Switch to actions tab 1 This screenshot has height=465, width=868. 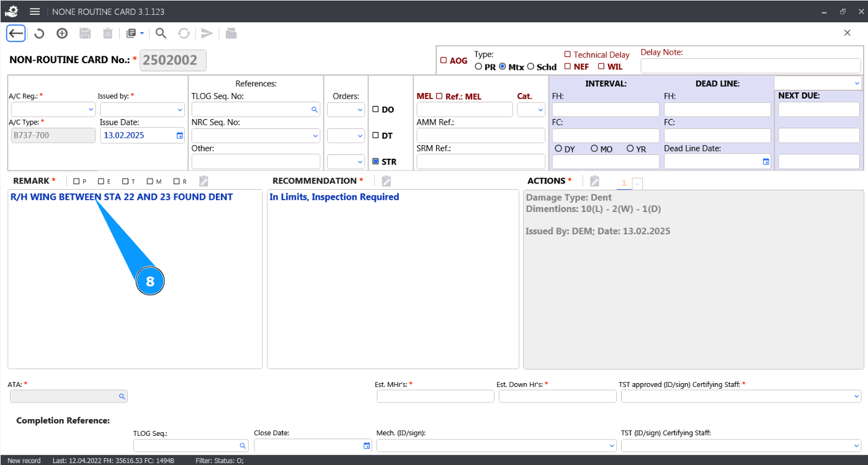[x=624, y=183]
